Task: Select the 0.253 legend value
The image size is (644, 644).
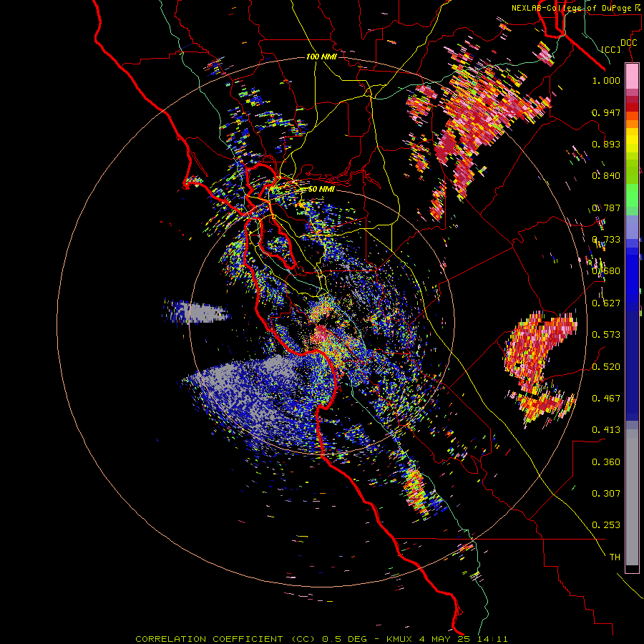Action: [x=606, y=525]
